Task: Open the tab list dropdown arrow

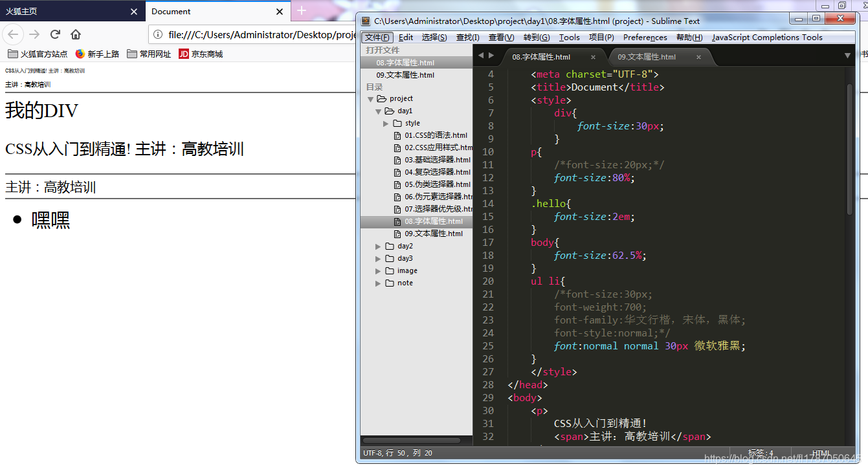Action: point(848,56)
